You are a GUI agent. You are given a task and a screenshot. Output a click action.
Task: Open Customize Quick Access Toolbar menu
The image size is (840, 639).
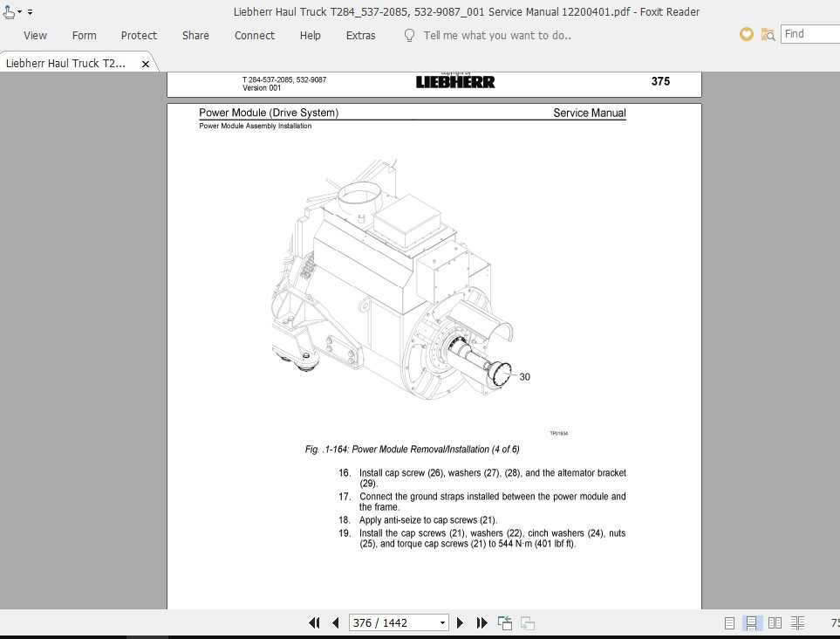tap(30, 11)
